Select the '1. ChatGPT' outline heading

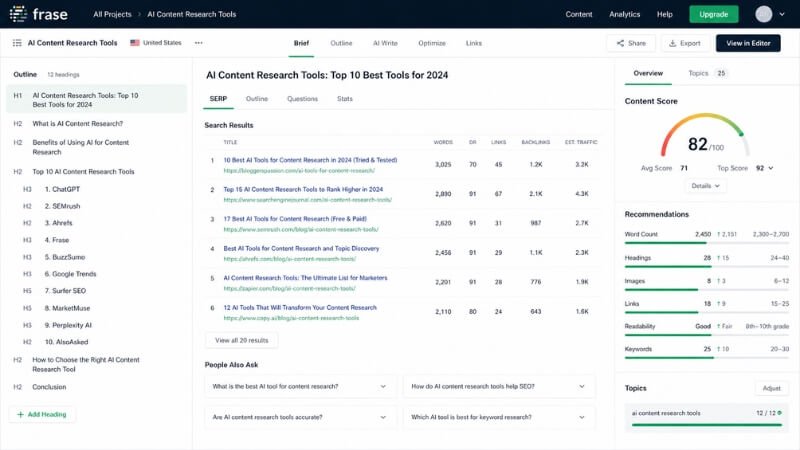click(x=62, y=189)
